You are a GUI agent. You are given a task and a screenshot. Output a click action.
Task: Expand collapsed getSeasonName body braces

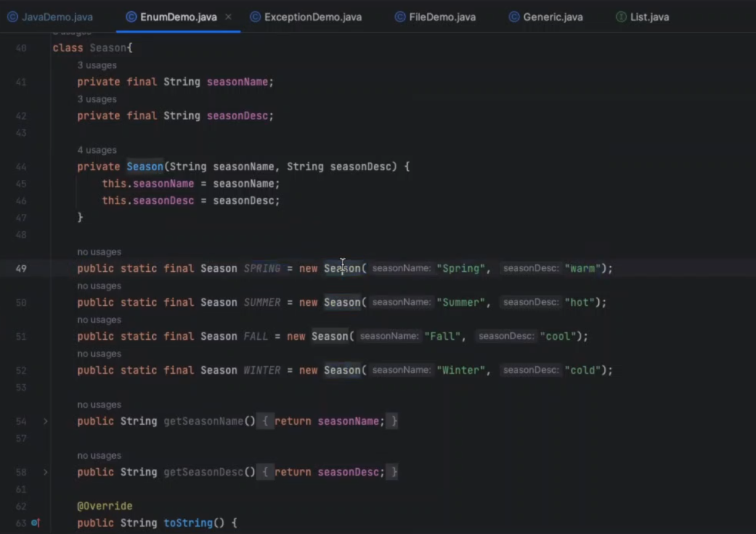(x=264, y=421)
